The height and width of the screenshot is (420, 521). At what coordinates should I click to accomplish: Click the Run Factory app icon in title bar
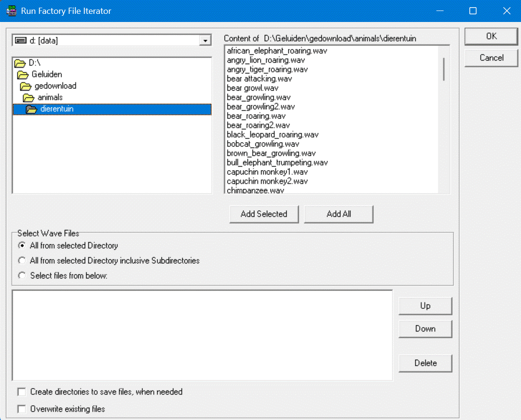(x=11, y=11)
